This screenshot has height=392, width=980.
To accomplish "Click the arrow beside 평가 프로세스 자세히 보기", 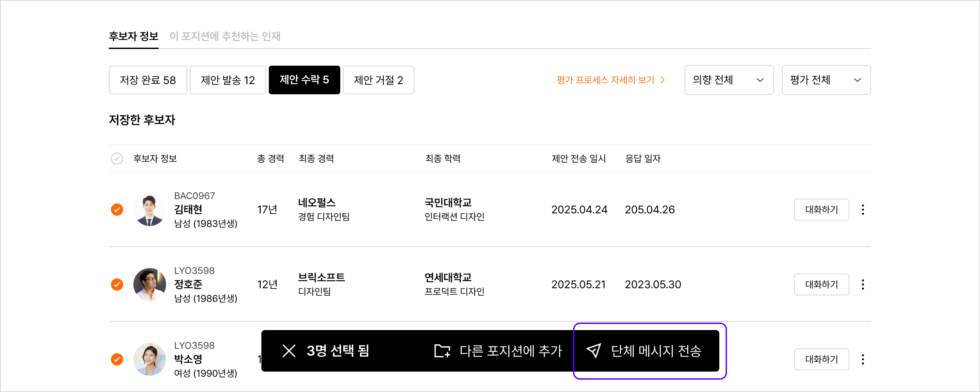I will (x=663, y=80).
